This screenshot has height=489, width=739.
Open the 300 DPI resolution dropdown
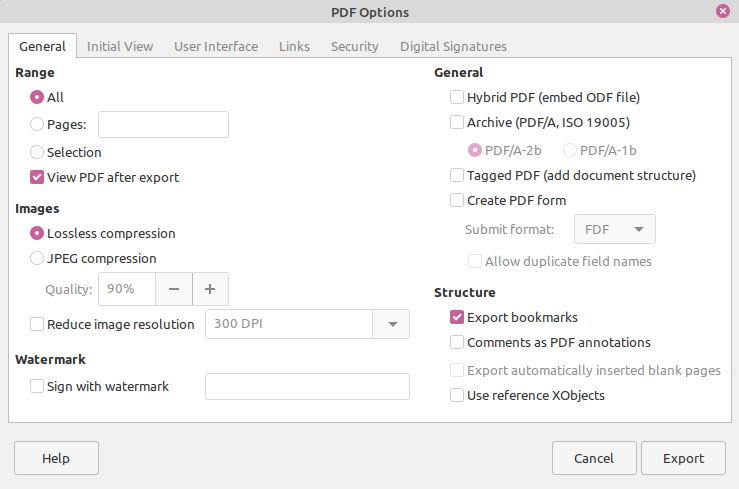click(x=392, y=324)
